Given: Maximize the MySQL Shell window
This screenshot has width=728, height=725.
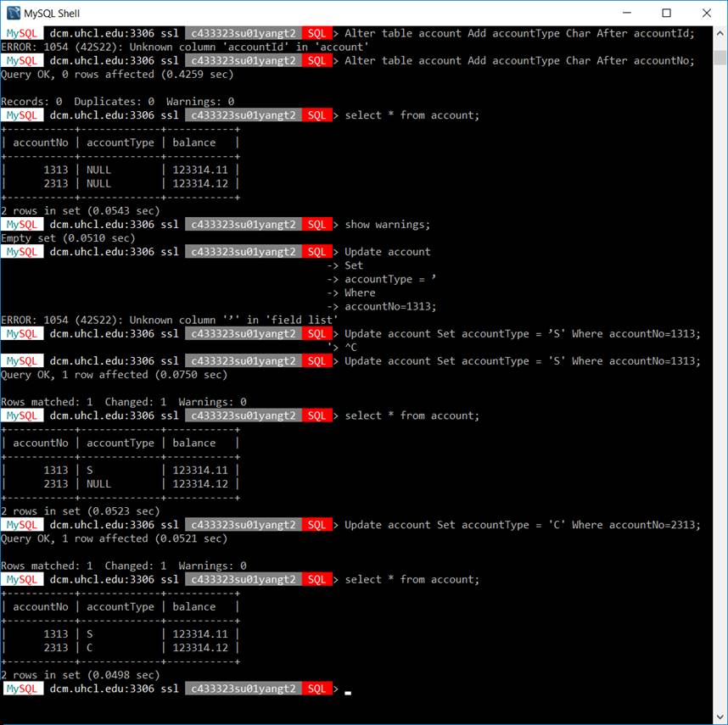Looking at the screenshot, I should 666,13.
